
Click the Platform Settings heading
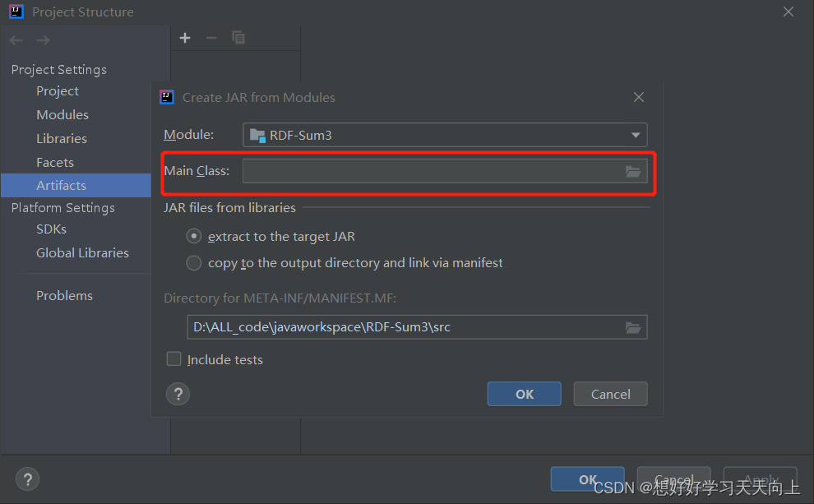(x=62, y=208)
